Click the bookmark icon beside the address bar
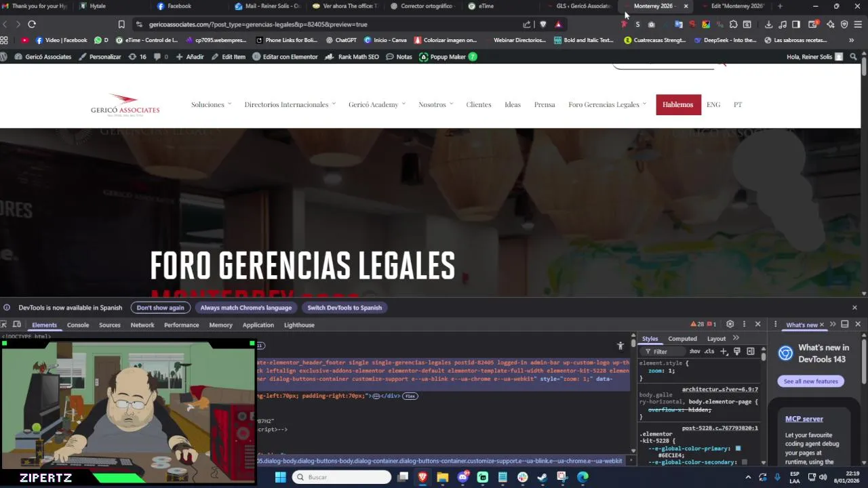The width and height of the screenshot is (868, 488). click(121, 24)
